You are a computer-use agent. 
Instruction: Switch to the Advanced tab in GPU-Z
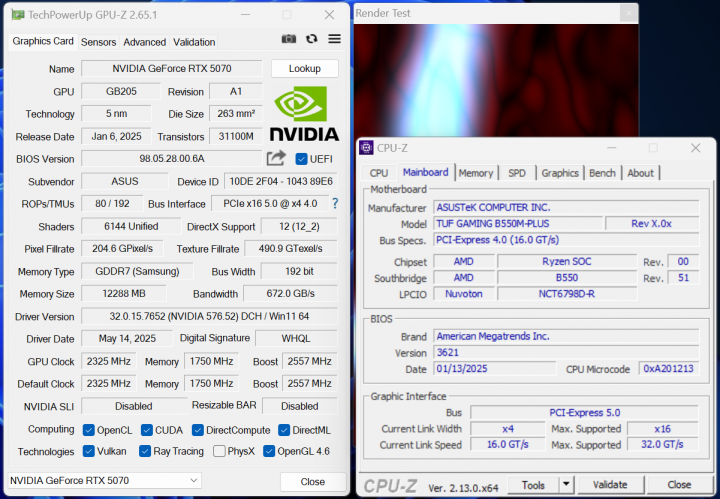pyautogui.click(x=145, y=42)
